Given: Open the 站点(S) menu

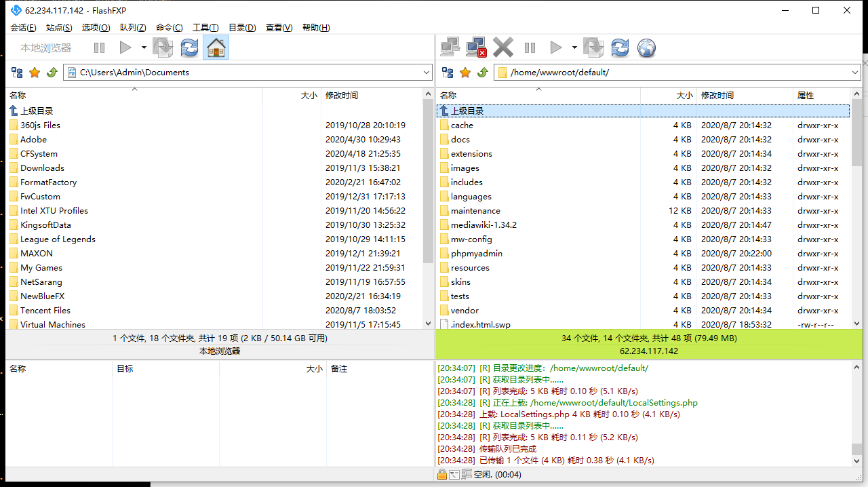Looking at the screenshot, I should (x=59, y=28).
